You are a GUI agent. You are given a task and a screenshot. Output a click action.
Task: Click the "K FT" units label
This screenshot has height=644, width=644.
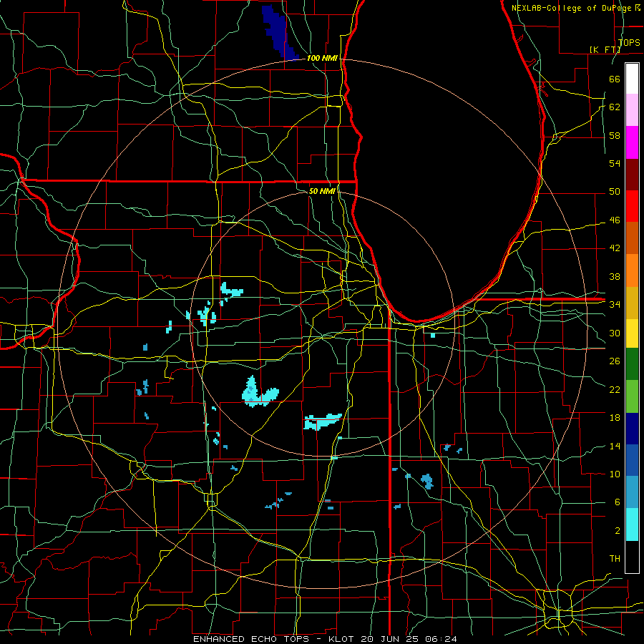click(x=605, y=49)
